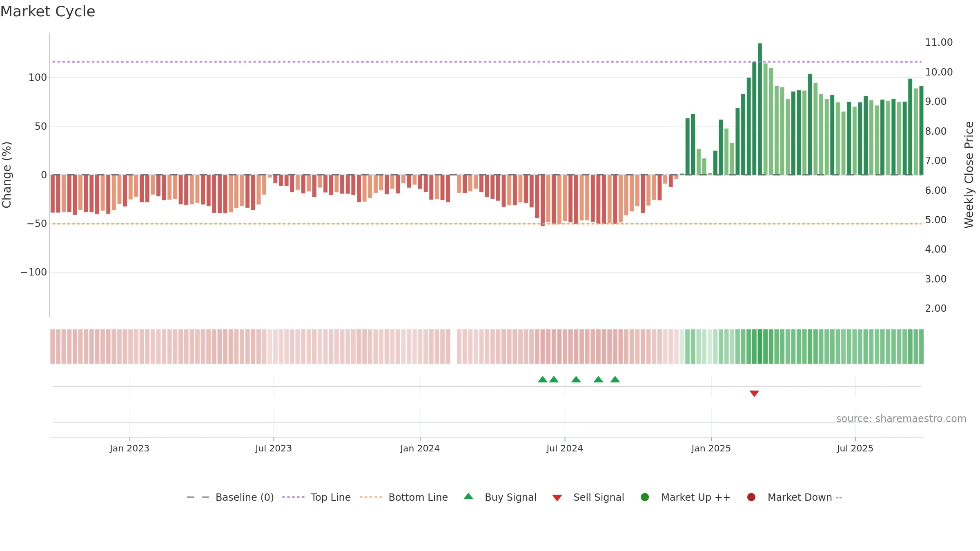This screenshot has width=980, height=551.
Task: Toggle the Market Up ++ legend entry
Action: click(x=686, y=497)
